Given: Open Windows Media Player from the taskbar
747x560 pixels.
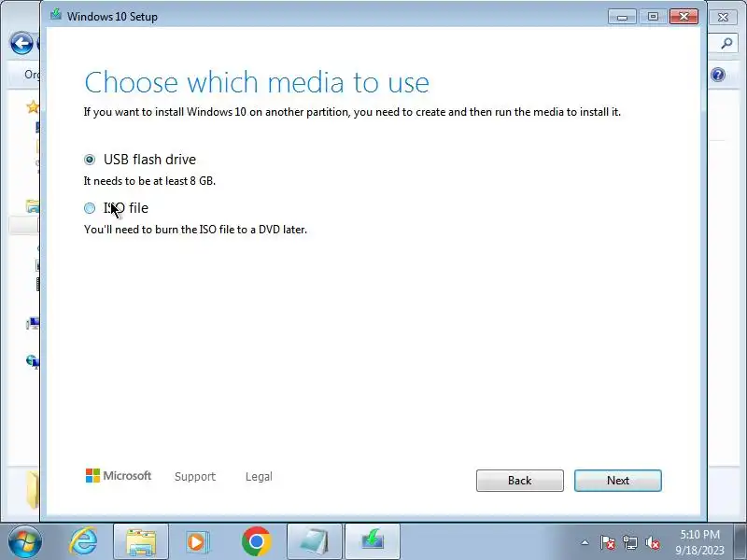Looking at the screenshot, I should click(197, 542).
